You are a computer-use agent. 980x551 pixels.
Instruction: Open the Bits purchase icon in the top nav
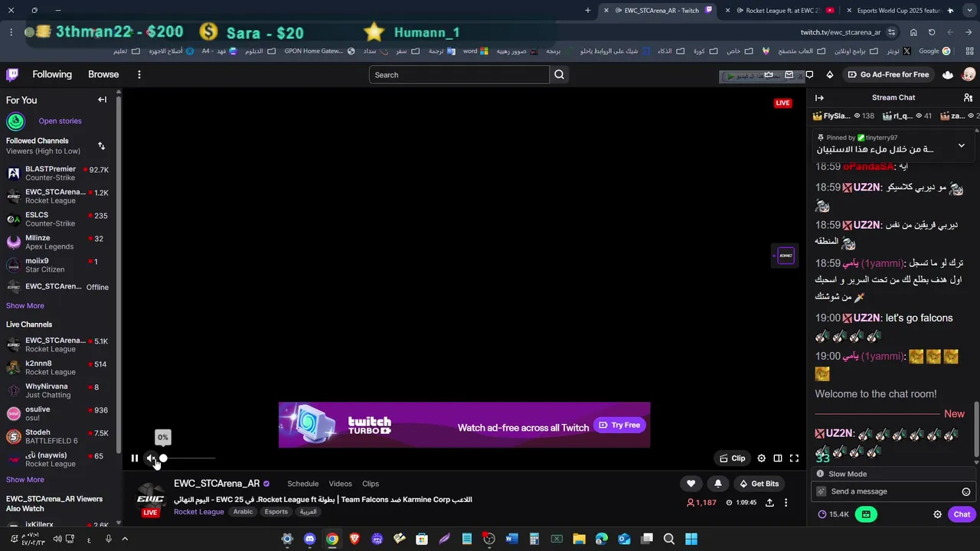click(x=830, y=74)
